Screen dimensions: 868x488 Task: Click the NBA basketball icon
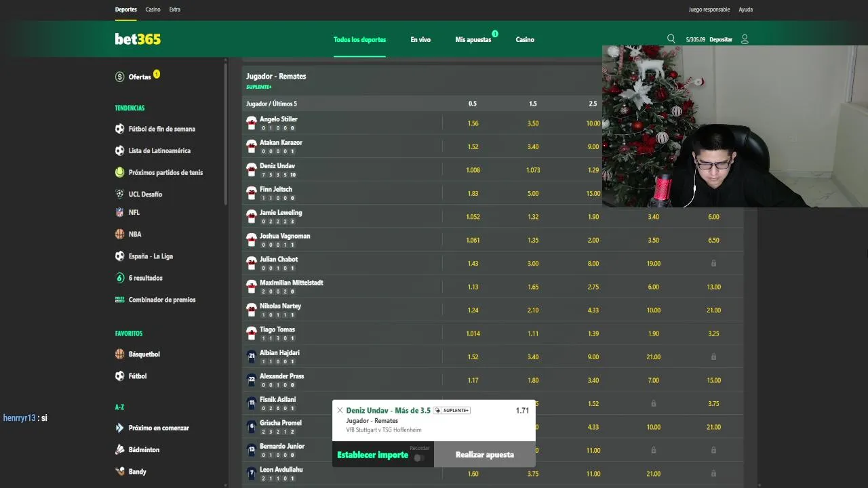(x=120, y=234)
